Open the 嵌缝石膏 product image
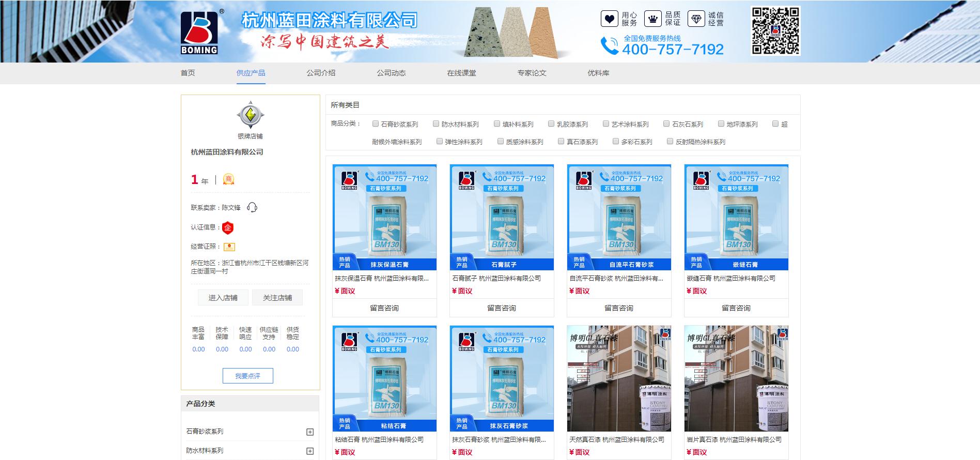The width and height of the screenshot is (980, 460). point(736,218)
